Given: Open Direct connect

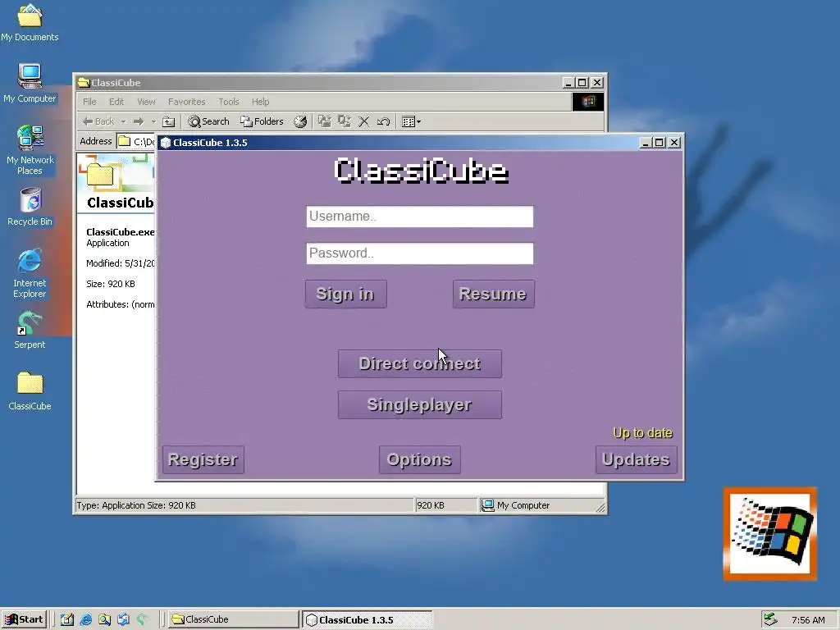Looking at the screenshot, I should pyautogui.click(x=420, y=363).
